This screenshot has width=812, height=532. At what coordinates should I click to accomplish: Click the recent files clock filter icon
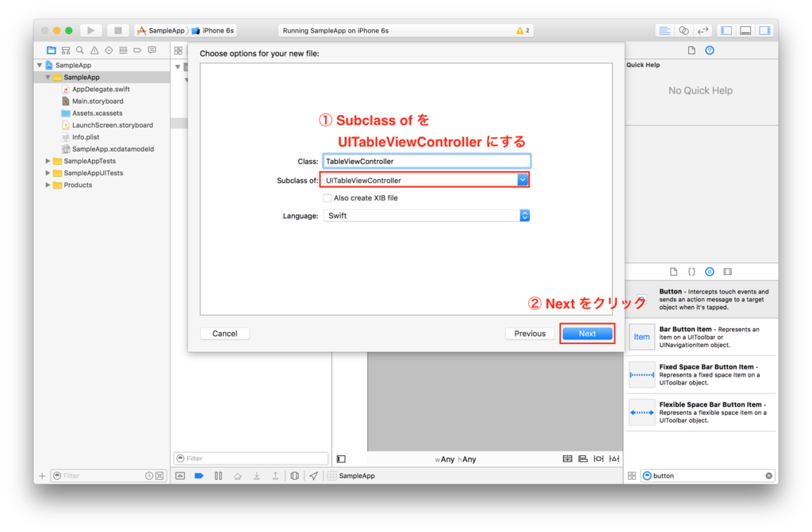pos(149,476)
